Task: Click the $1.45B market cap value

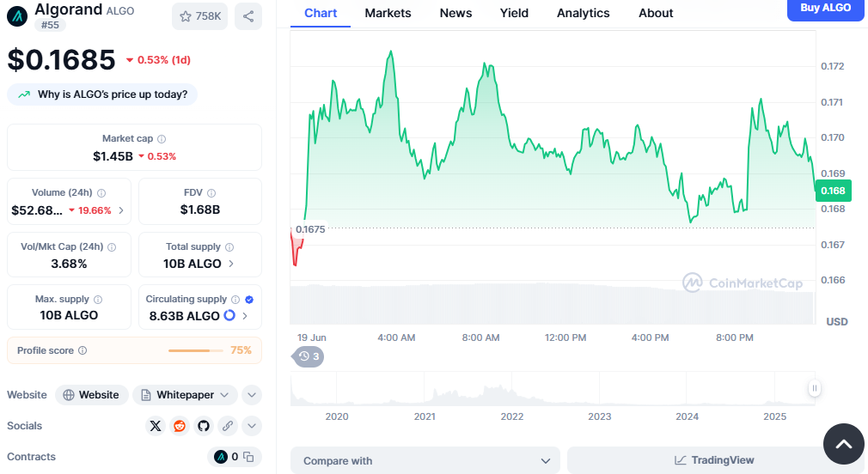Action: coord(113,156)
